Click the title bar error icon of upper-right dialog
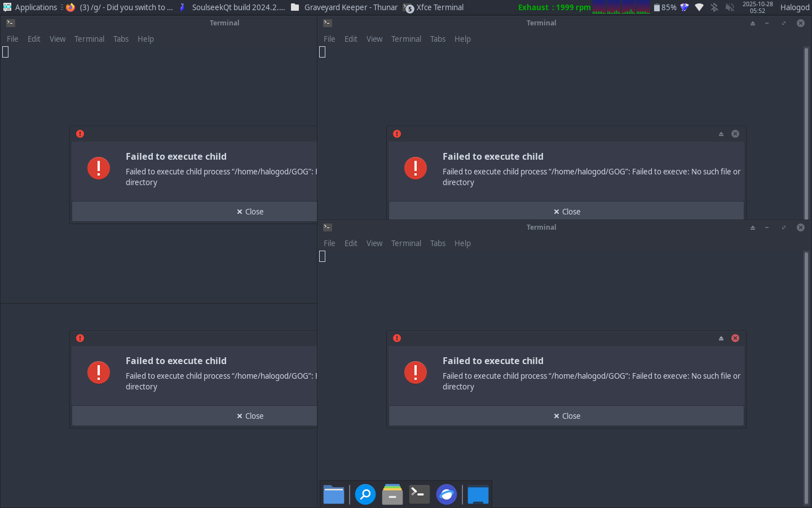The image size is (812, 508). pos(397,134)
